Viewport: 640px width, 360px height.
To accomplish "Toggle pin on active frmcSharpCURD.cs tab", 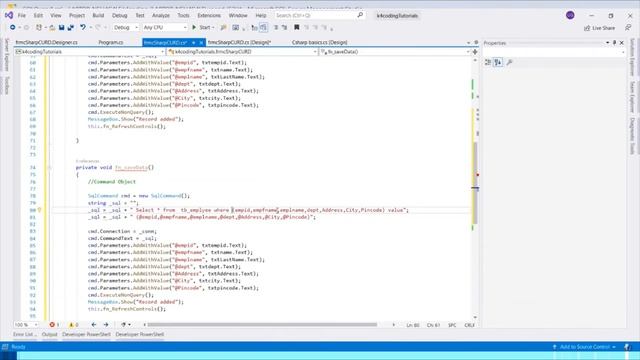I will 193,42.
